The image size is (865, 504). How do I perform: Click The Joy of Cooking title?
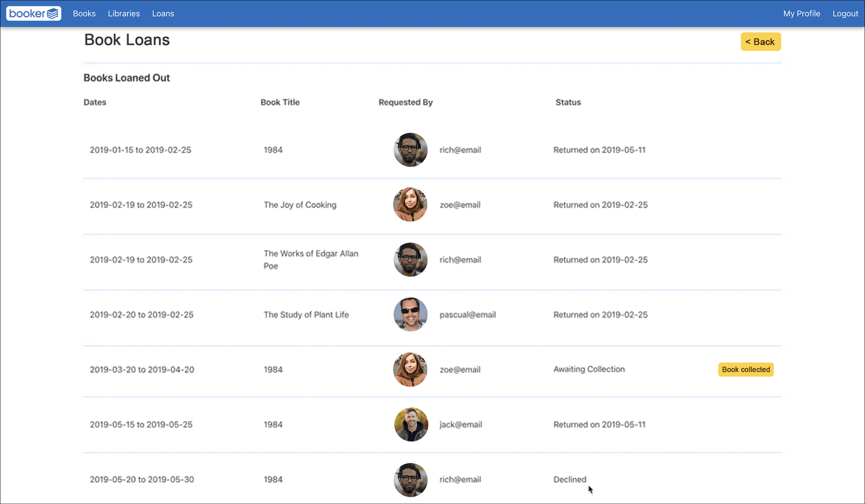(300, 205)
